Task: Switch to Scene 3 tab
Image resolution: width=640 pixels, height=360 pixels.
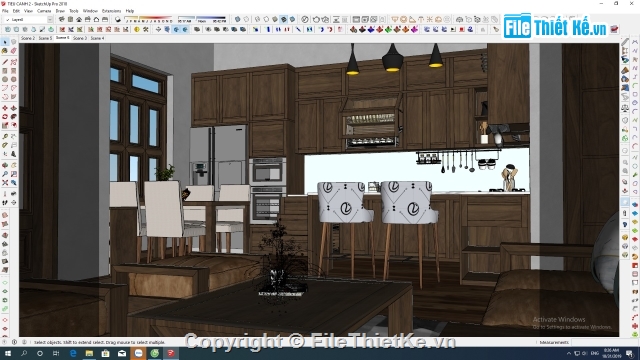Action: [x=80, y=38]
